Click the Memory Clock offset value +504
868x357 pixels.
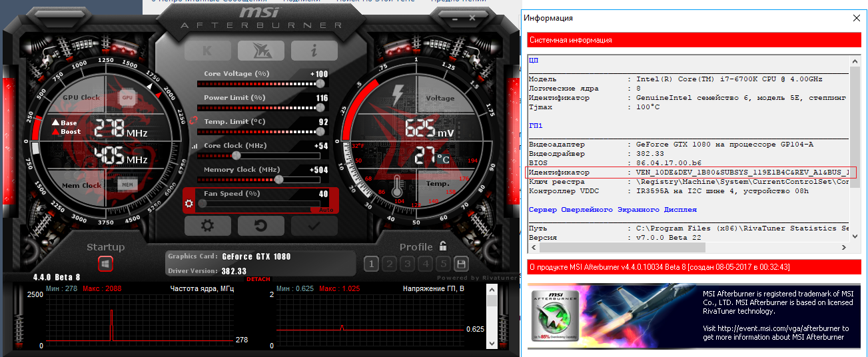(319, 170)
